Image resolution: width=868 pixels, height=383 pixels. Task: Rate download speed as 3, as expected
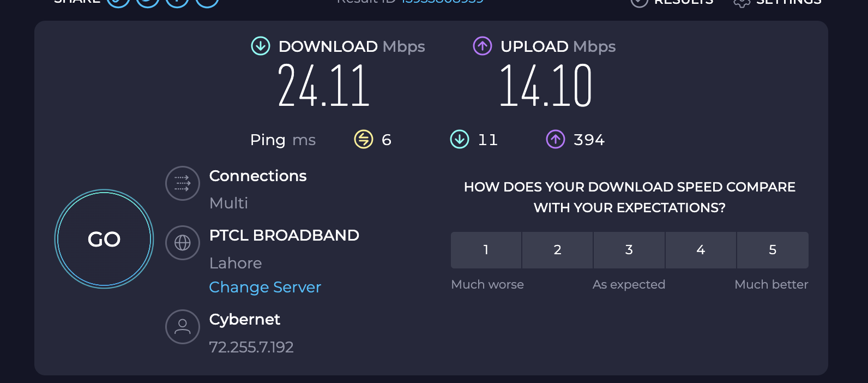tap(629, 250)
